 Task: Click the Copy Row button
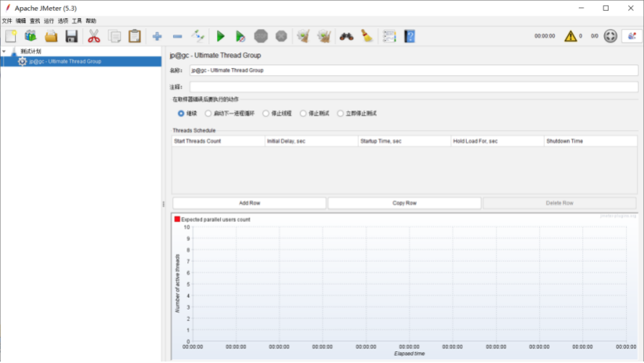(404, 203)
